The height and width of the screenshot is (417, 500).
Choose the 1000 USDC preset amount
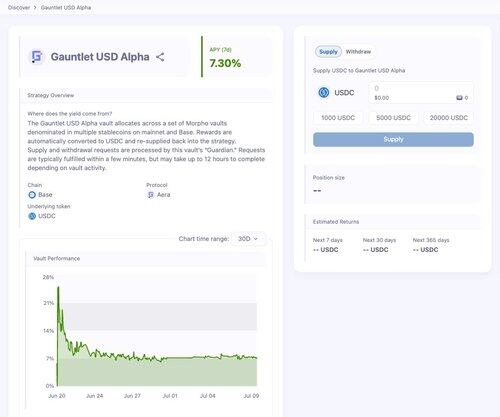click(338, 118)
